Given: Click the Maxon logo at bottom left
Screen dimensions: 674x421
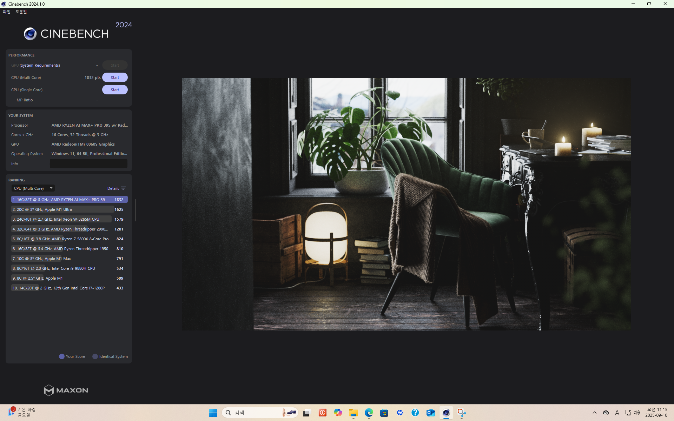Looking at the screenshot, I should click(62, 389).
